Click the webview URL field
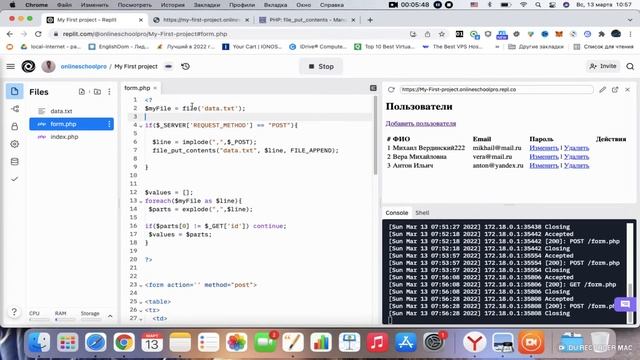This screenshot has width=640, height=360. pos(496,89)
